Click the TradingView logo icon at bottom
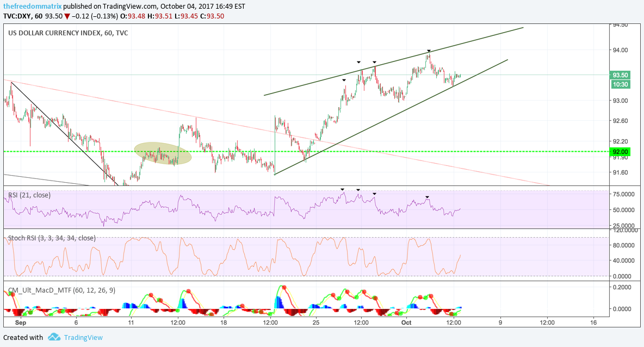The image size is (644, 347). click(54, 337)
